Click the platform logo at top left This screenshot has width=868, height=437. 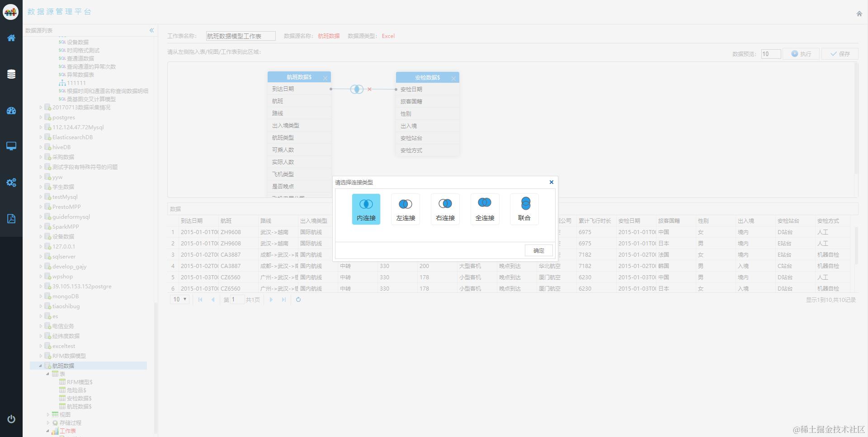click(11, 12)
